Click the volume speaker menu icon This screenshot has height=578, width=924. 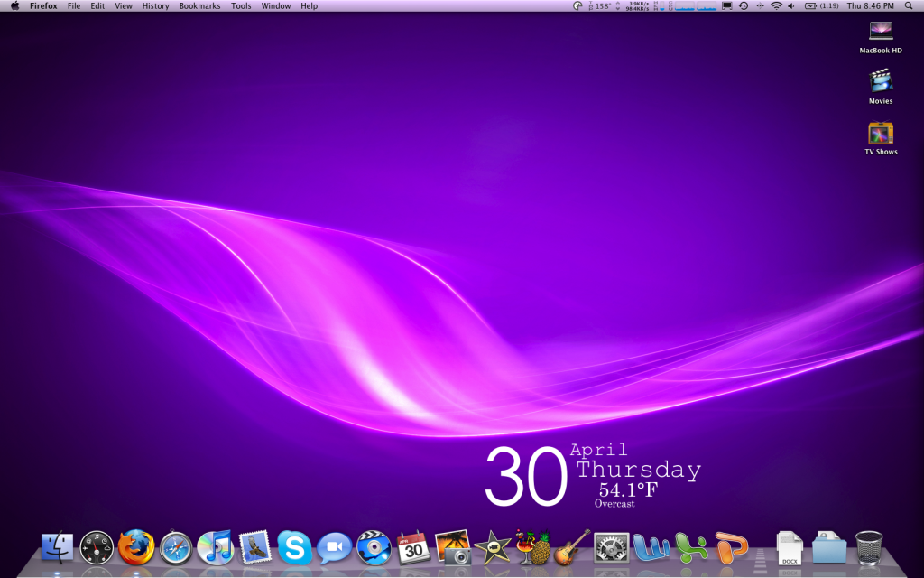click(791, 6)
